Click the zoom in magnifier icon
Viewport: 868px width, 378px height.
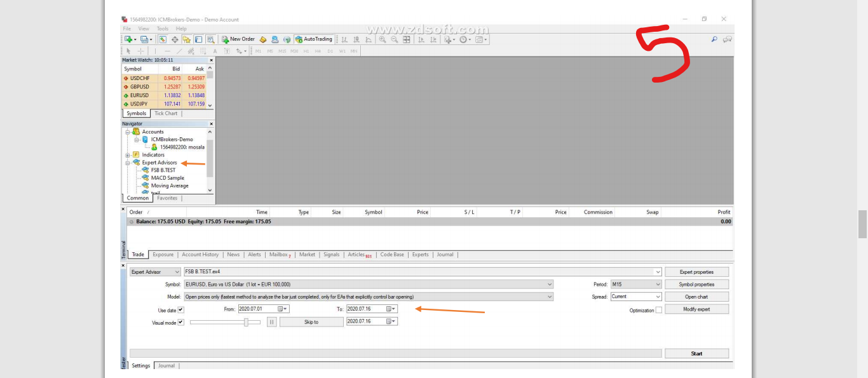(x=383, y=39)
